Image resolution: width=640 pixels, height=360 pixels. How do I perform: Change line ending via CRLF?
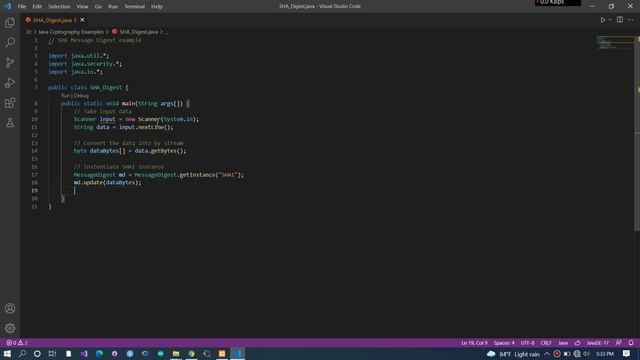(x=546, y=343)
